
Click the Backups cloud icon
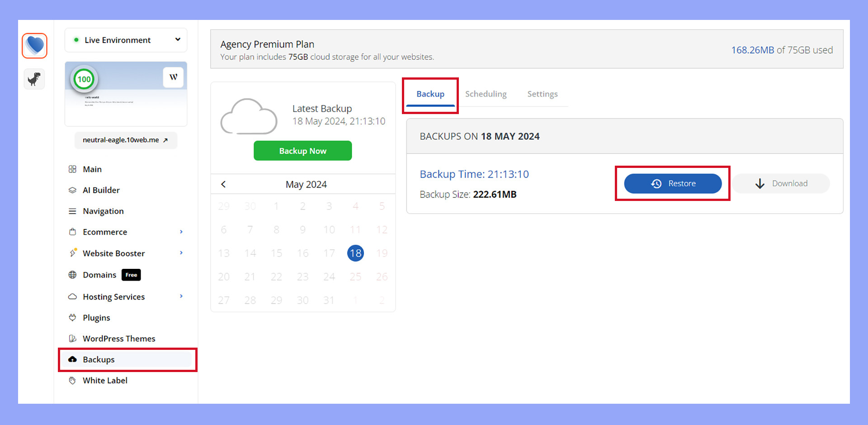(73, 359)
